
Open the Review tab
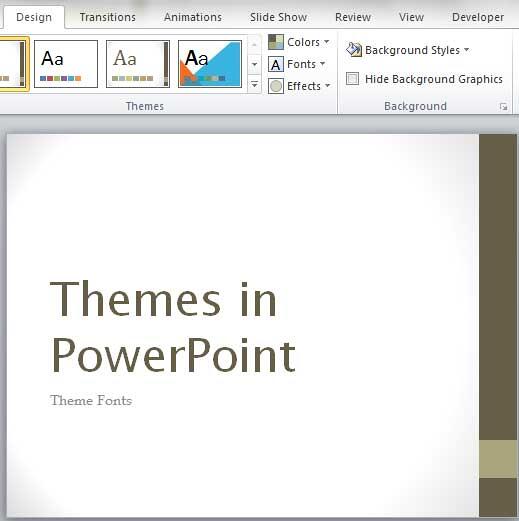pos(353,17)
